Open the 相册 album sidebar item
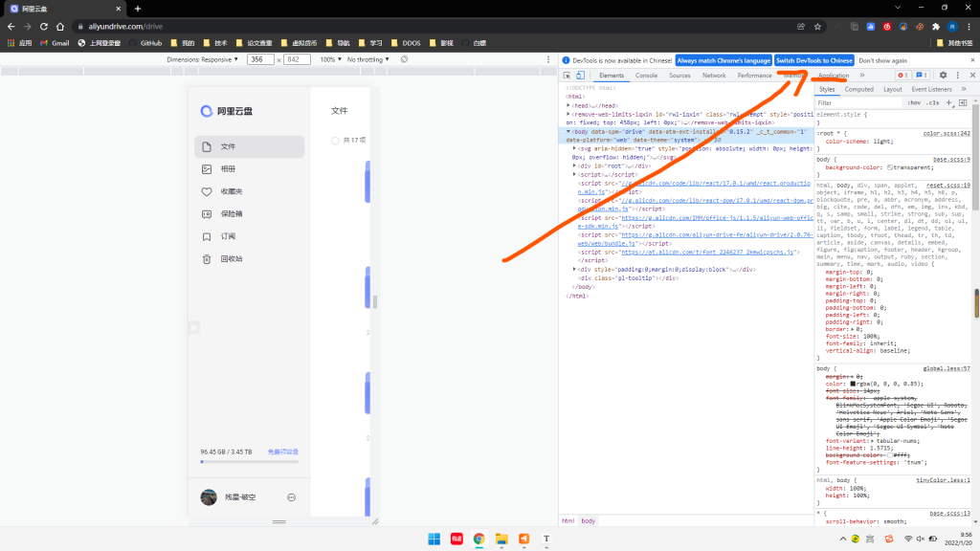 click(x=250, y=168)
